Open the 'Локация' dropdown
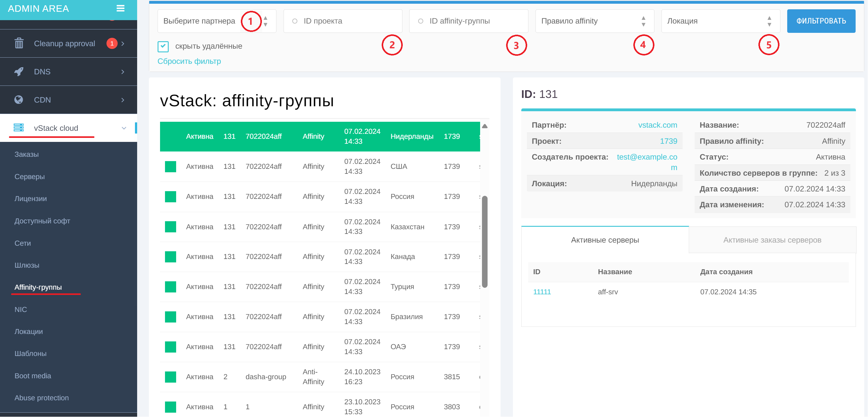Viewport: 868px width, 417px height. [720, 21]
